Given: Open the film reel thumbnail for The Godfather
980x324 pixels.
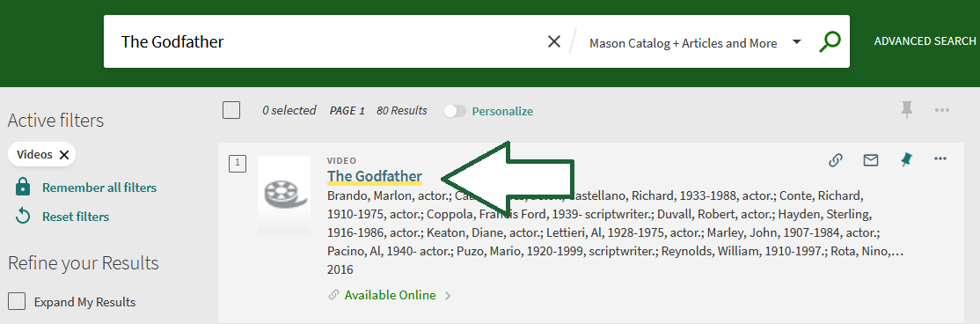Looking at the screenshot, I should point(284,195).
